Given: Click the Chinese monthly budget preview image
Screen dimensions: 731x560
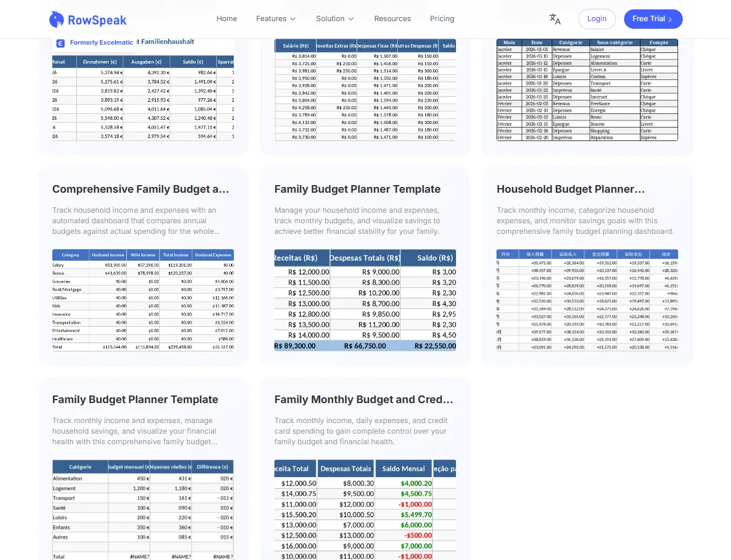Looking at the screenshot, I should (587, 300).
